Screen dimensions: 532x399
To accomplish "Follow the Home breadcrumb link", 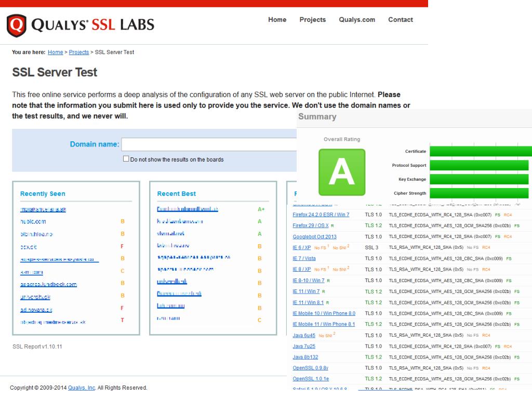I will click(55, 52).
